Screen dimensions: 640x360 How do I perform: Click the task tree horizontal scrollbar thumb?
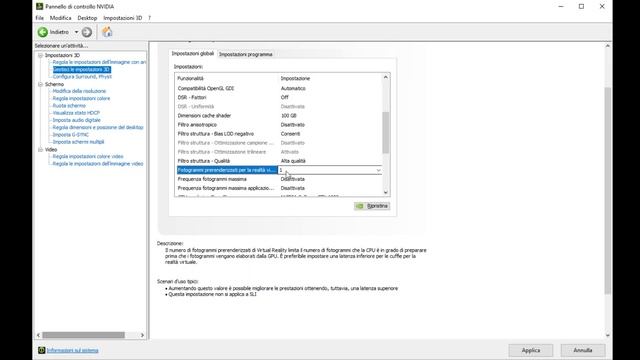point(83,335)
